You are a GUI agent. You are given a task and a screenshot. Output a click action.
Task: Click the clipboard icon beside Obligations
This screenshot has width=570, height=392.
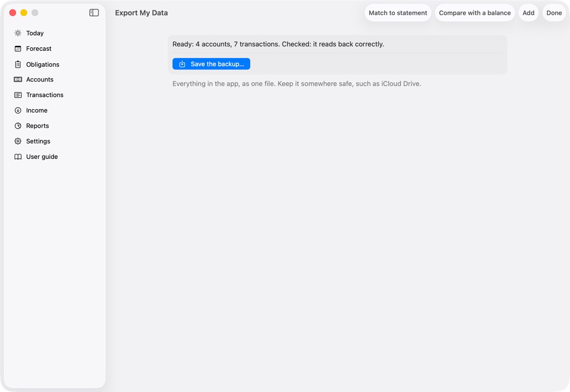(18, 64)
